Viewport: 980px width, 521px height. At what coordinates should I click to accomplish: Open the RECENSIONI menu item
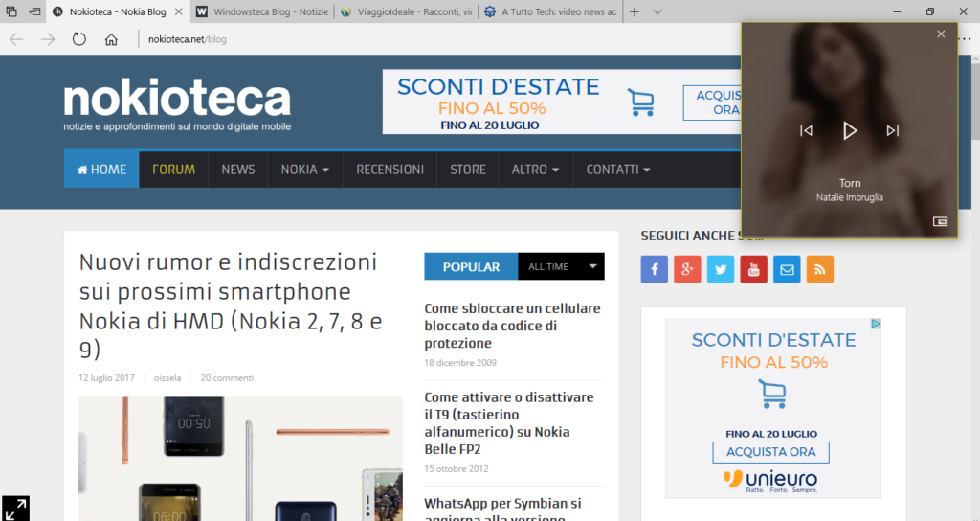click(390, 170)
